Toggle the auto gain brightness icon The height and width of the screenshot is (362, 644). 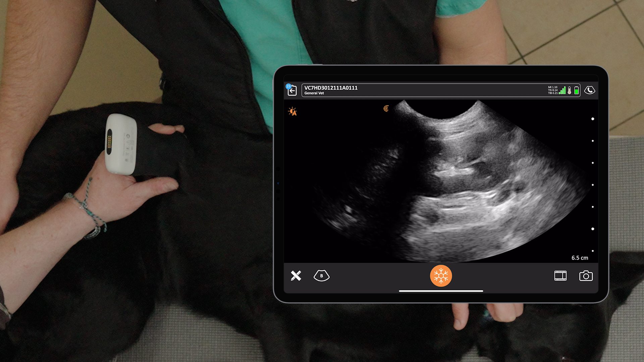coord(292,112)
